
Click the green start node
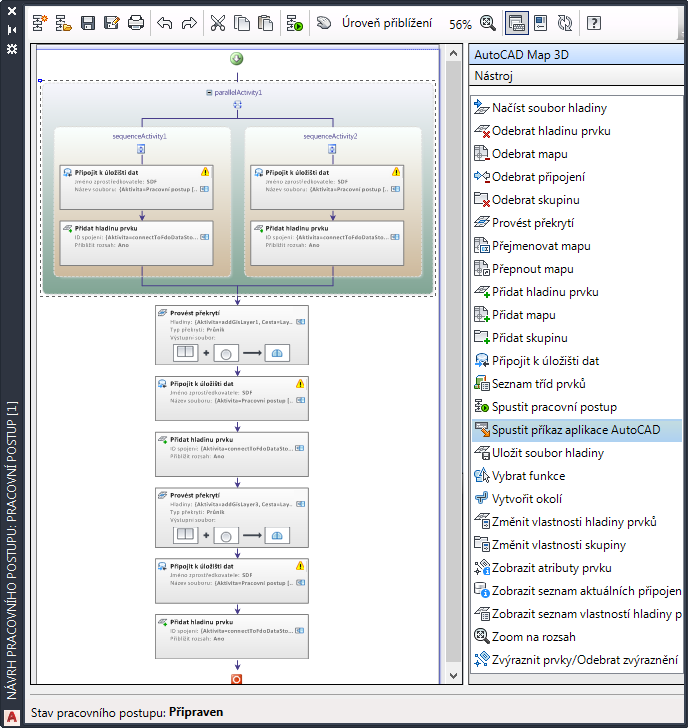(237, 58)
